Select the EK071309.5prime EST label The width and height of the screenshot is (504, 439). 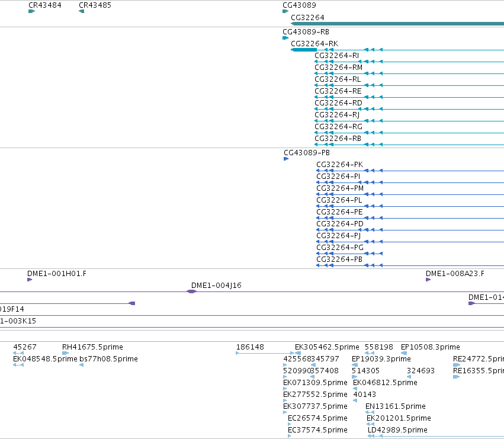coord(315,383)
